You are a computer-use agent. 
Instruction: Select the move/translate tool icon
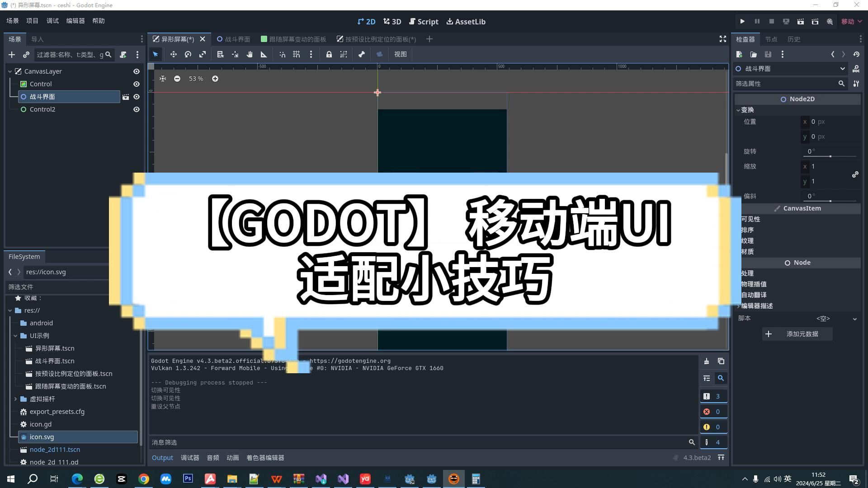tap(174, 54)
